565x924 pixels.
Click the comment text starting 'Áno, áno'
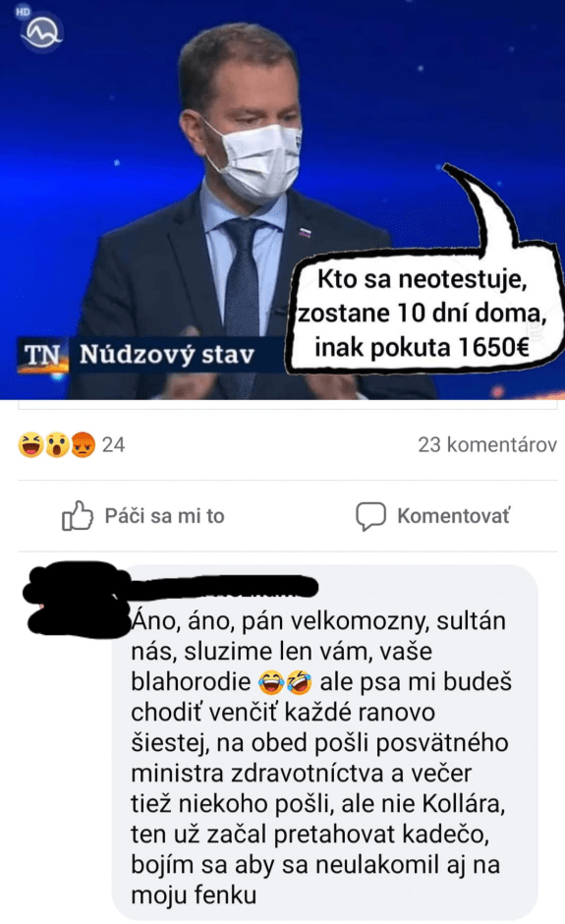click(321, 758)
